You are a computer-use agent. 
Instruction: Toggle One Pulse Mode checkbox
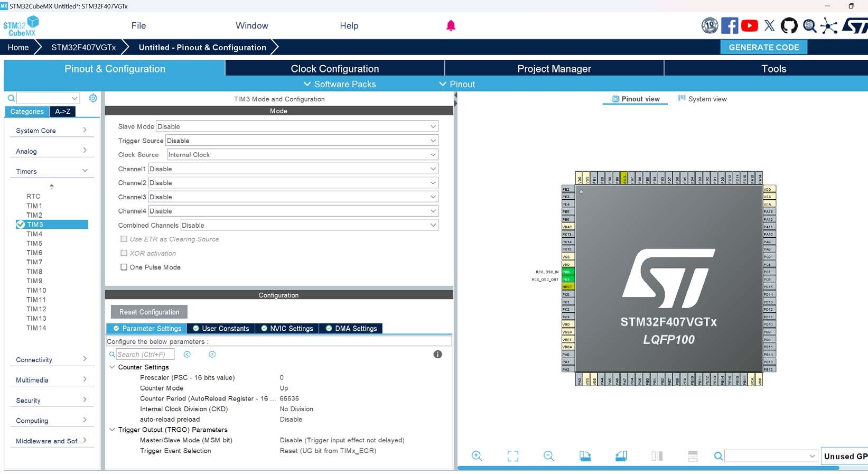coord(124,267)
